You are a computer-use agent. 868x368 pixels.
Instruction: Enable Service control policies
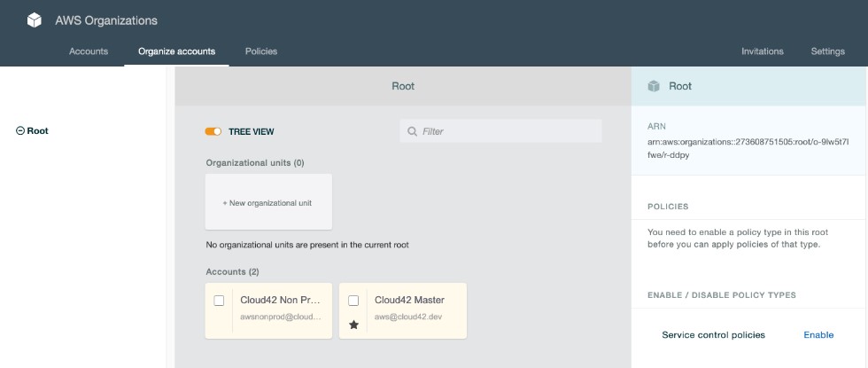pos(818,335)
